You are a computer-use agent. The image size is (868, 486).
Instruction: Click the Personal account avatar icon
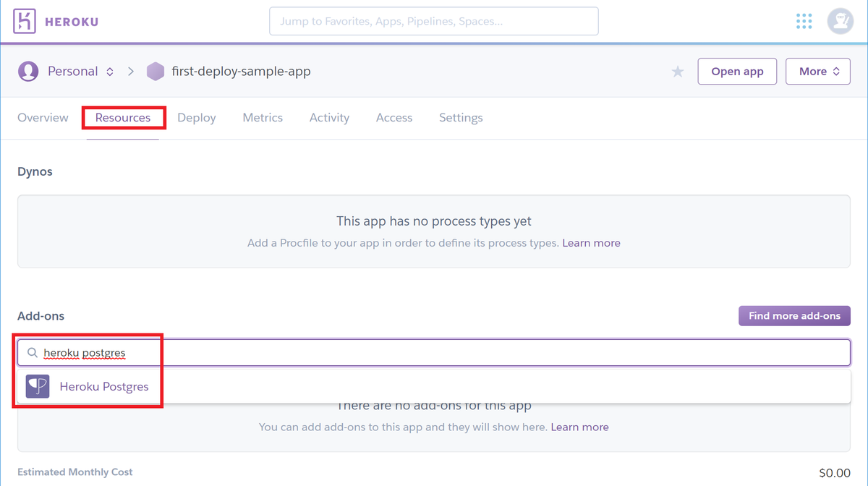coord(28,72)
